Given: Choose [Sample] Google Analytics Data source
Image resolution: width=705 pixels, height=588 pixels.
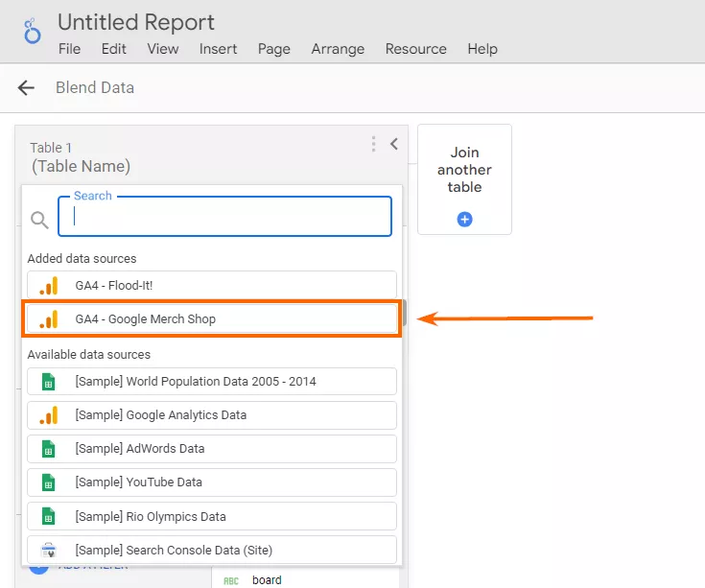Looking at the screenshot, I should point(212,415).
